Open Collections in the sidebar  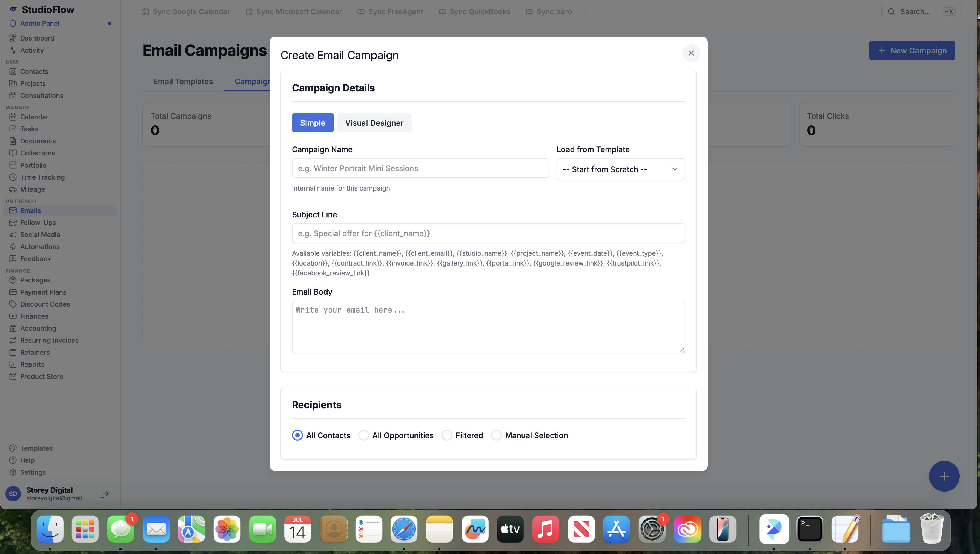(x=37, y=153)
